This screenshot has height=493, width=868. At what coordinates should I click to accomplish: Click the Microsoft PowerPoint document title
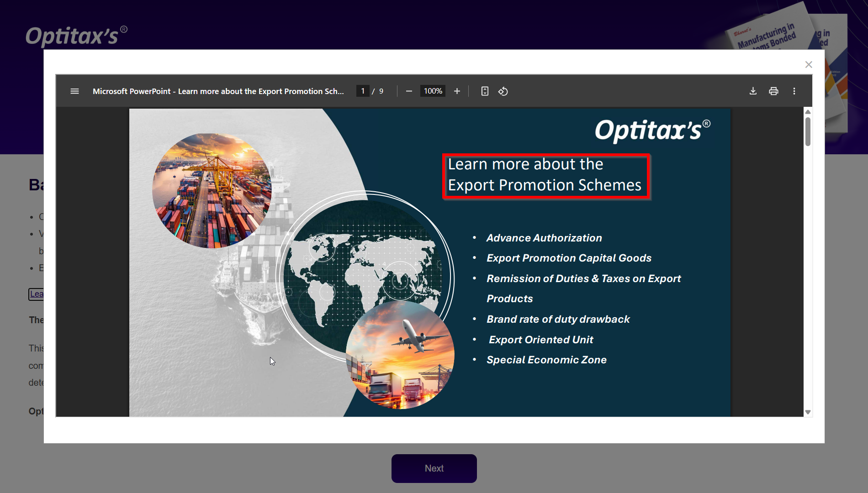pyautogui.click(x=219, y=91)
